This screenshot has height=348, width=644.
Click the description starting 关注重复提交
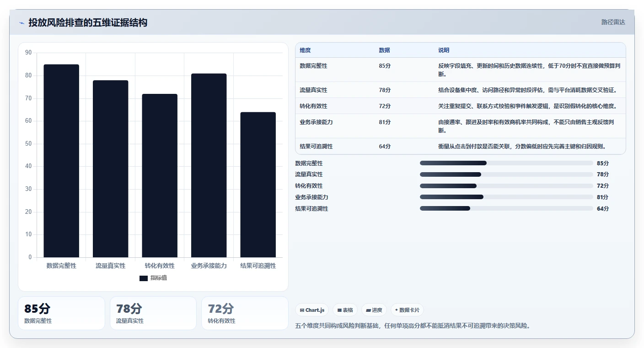(x=528, y=106)
